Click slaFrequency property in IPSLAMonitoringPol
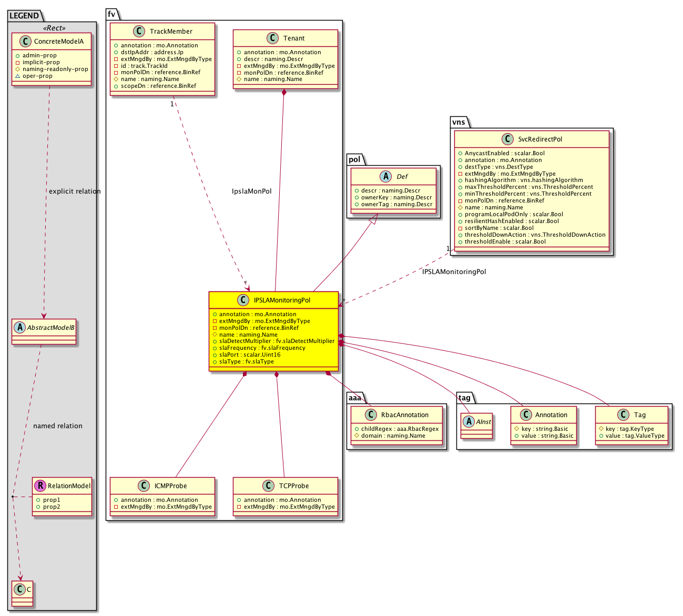This screenshot has width=683, height=616. point(262,348)
